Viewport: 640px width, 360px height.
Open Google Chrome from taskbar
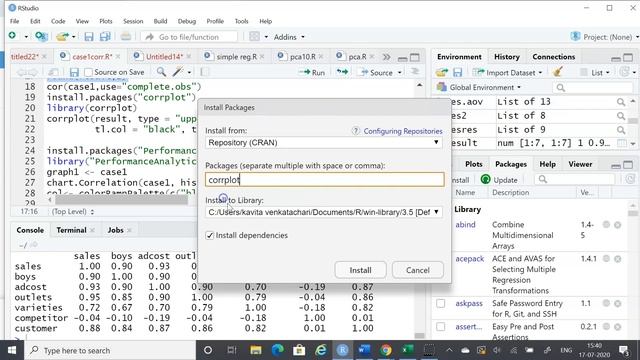click(385, 350)
